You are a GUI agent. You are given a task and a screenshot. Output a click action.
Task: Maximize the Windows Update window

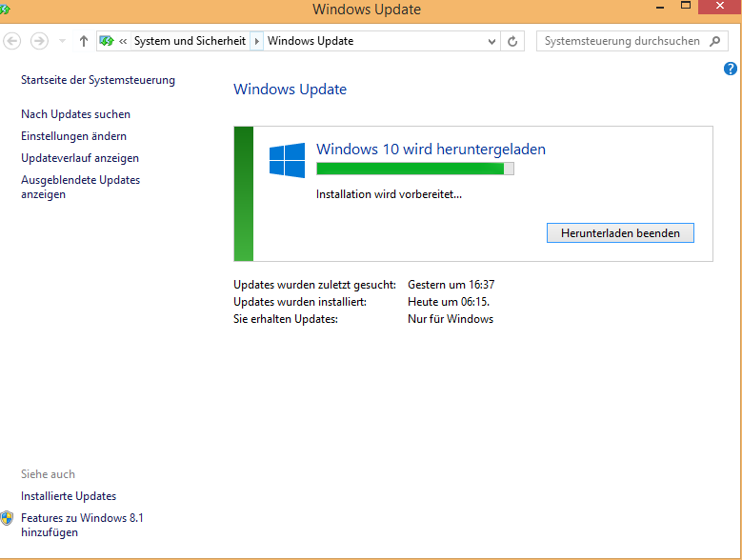686,6
